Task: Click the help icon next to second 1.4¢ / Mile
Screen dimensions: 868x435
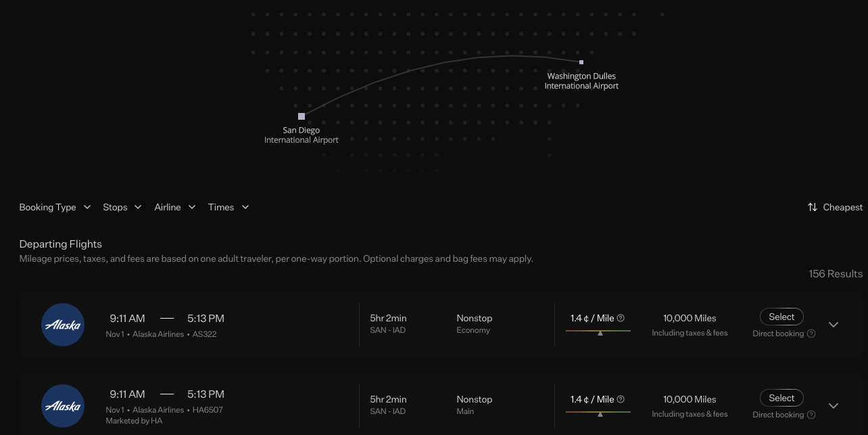Action: (621, 399)
